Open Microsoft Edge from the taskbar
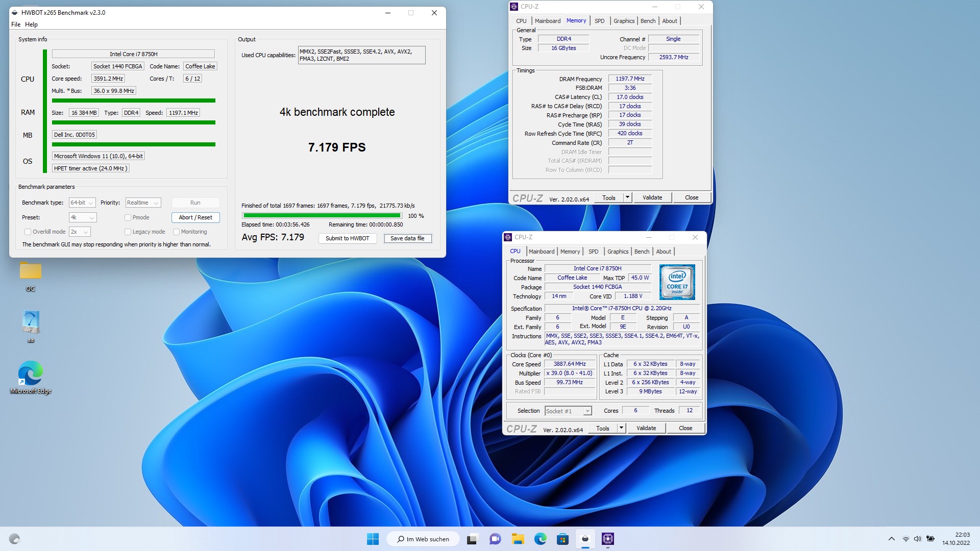This screenshot has height=551, width=980. tap(541, 539)
